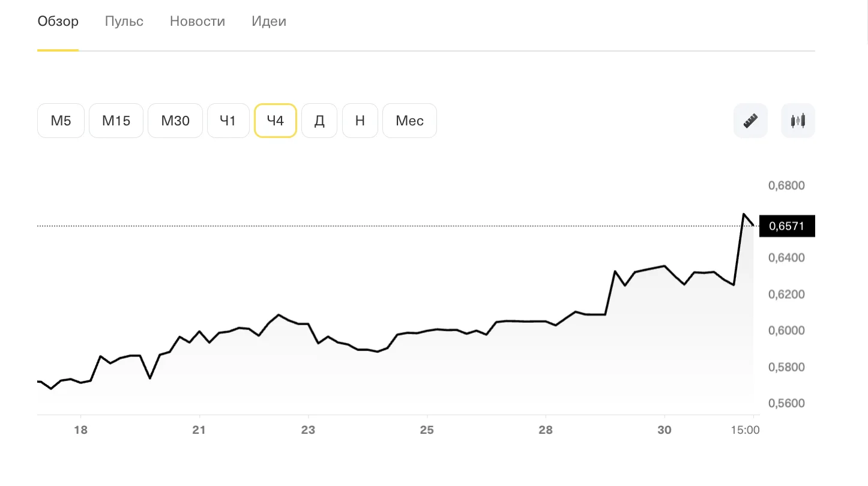Switch to candlestick chart view

(798, 121)
